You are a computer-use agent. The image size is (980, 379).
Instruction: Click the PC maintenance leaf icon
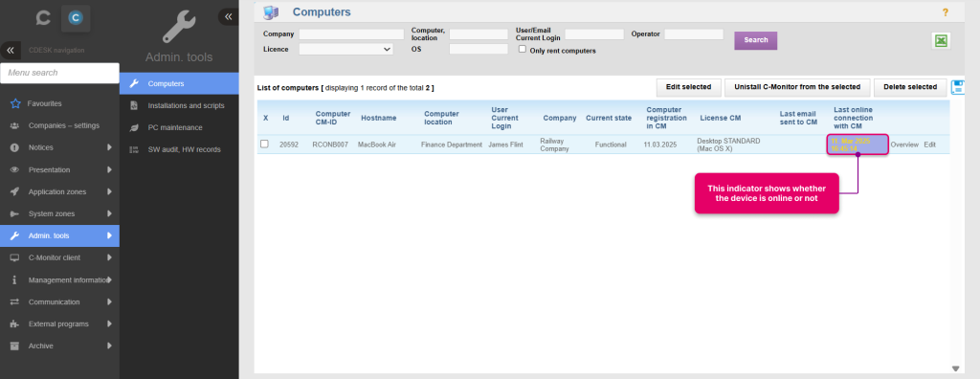point(134,127)
